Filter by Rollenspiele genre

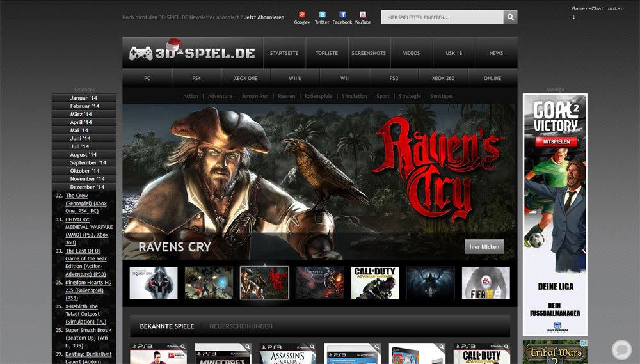pos(318,96)
